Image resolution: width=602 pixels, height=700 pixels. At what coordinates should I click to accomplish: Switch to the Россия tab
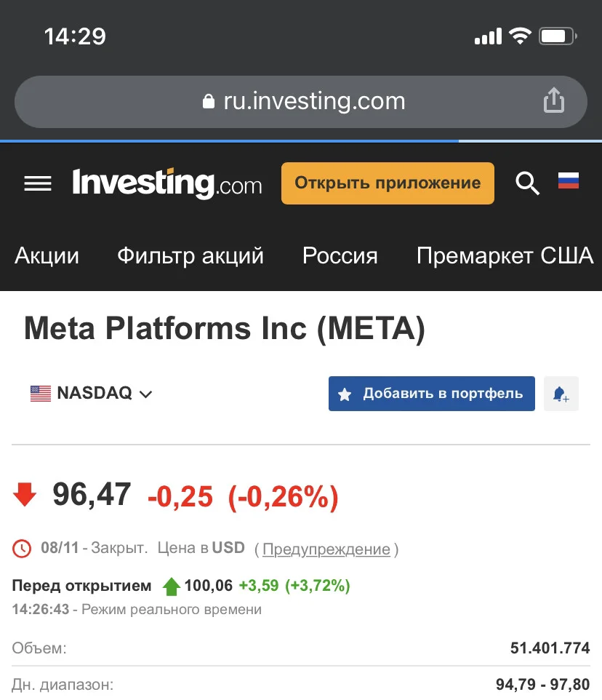click(x=340, y=256)
